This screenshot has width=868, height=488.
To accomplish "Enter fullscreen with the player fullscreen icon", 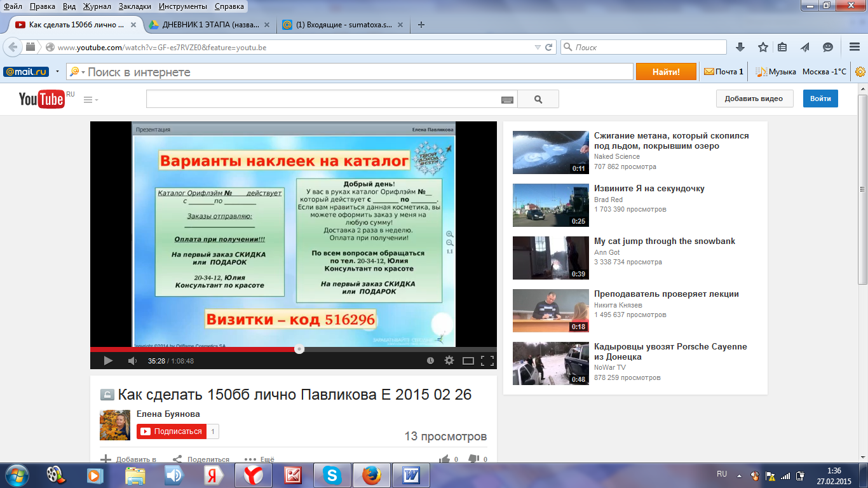I will click(487, 360).
